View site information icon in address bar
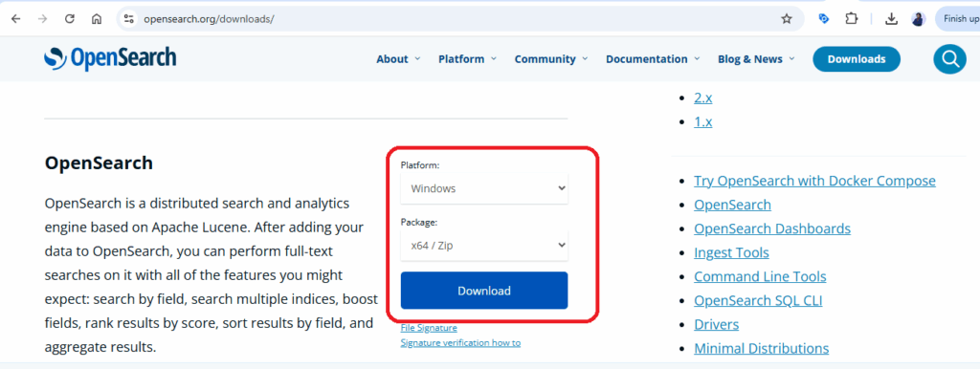Image resolution: width=980 pixels, height=369 pixels. pos(129,19)
